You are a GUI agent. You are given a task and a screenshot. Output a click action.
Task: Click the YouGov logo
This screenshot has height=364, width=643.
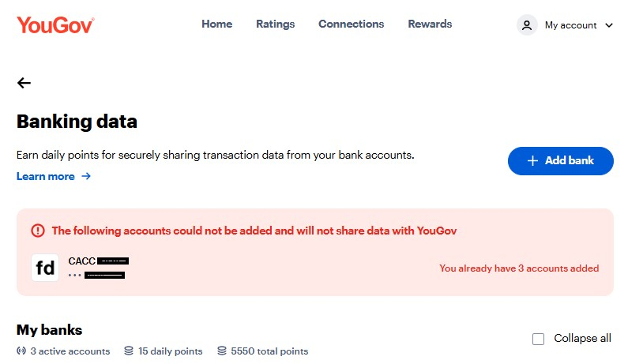click(55, 24)
